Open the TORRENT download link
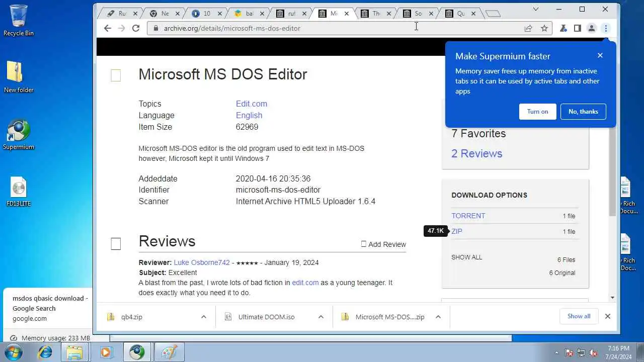 pyautogui.click(x=468, y=216)
